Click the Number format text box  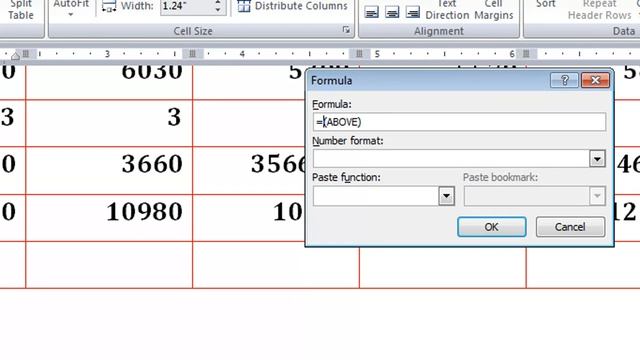pyautogui.click(x=451, y=159)
